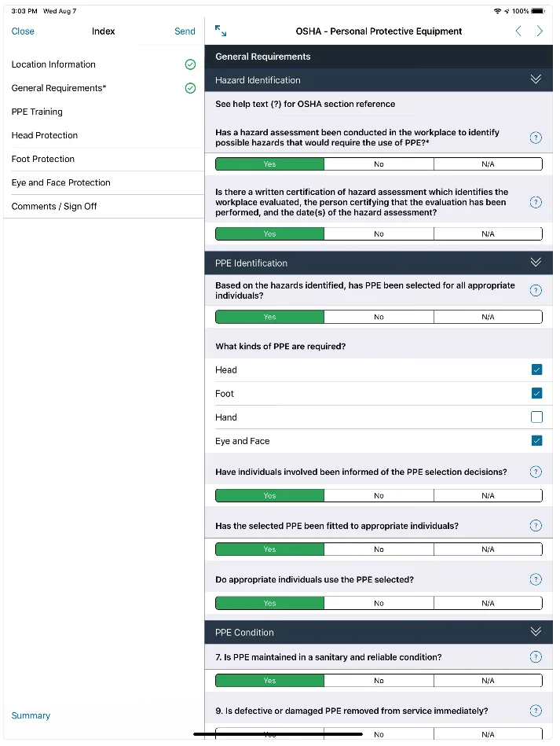This screenshot has height=746, width=560.
Task: Select No for written certification question
Action: pos(379,233)
